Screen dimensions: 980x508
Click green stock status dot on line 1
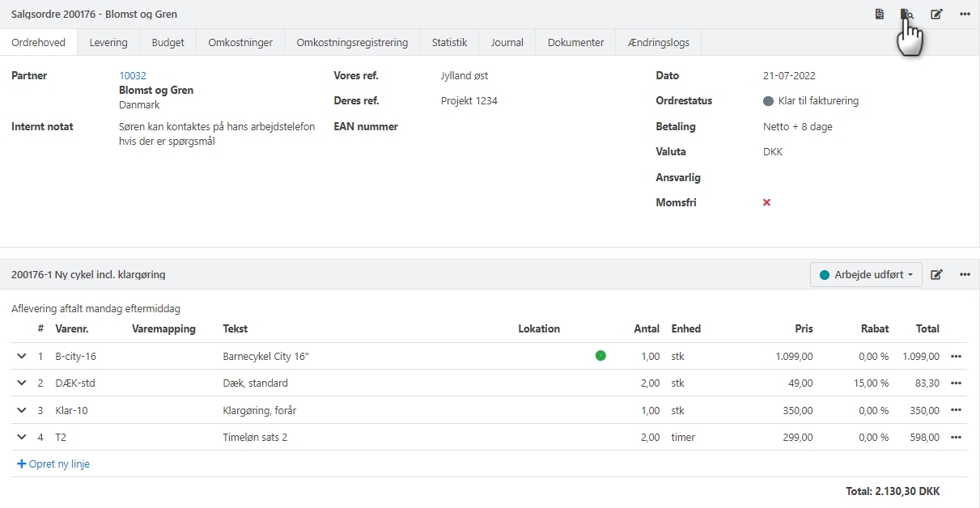600,355
